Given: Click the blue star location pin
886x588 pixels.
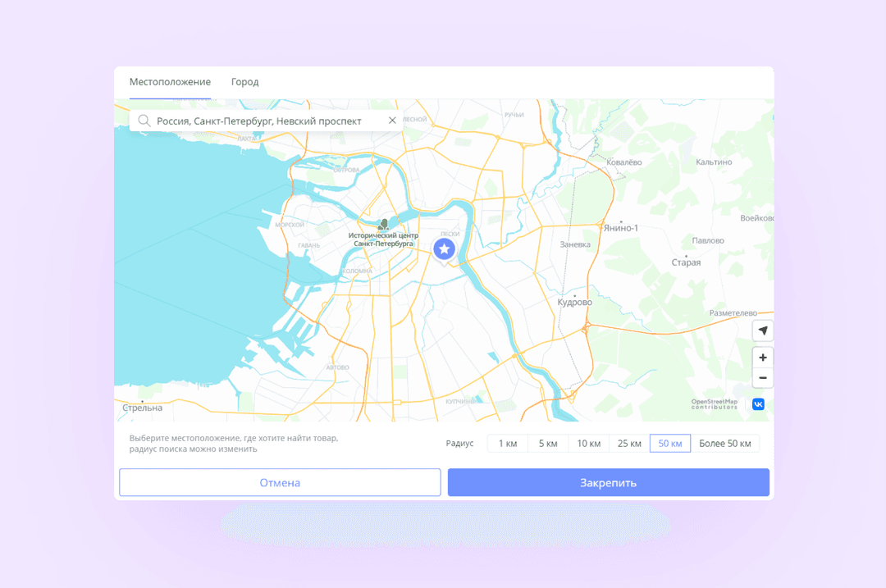Looking at the screenshot, I should [x=444, y=249].
